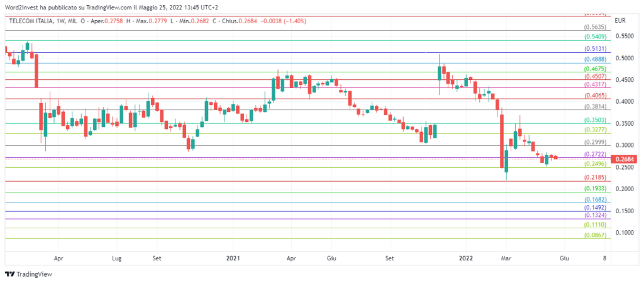Select the (0.0867) level label

595,235
